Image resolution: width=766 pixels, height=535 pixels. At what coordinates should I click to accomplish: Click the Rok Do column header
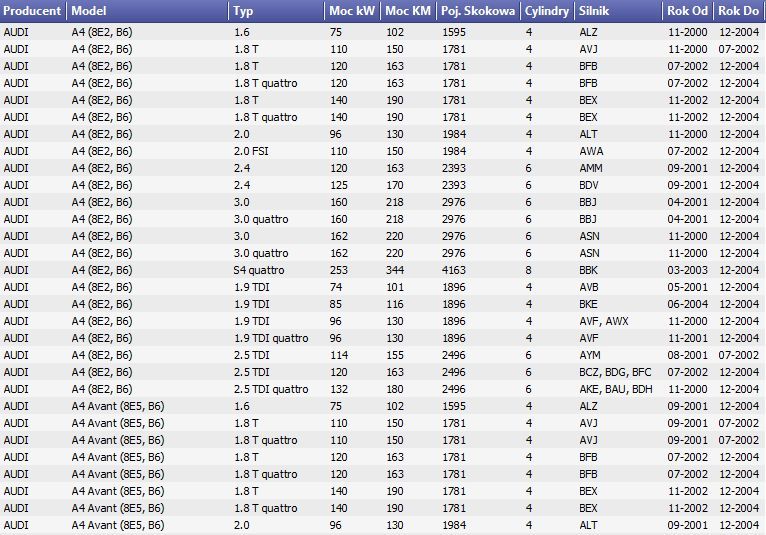[x=738, y=11]
